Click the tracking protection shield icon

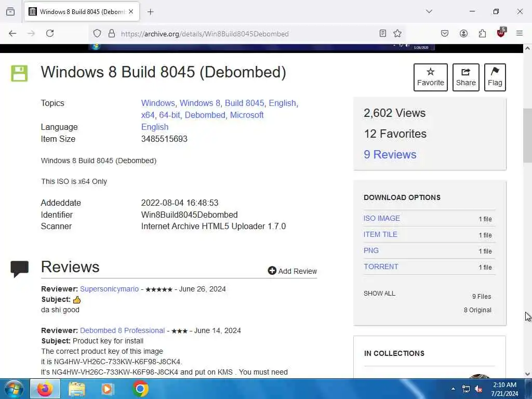97,33
